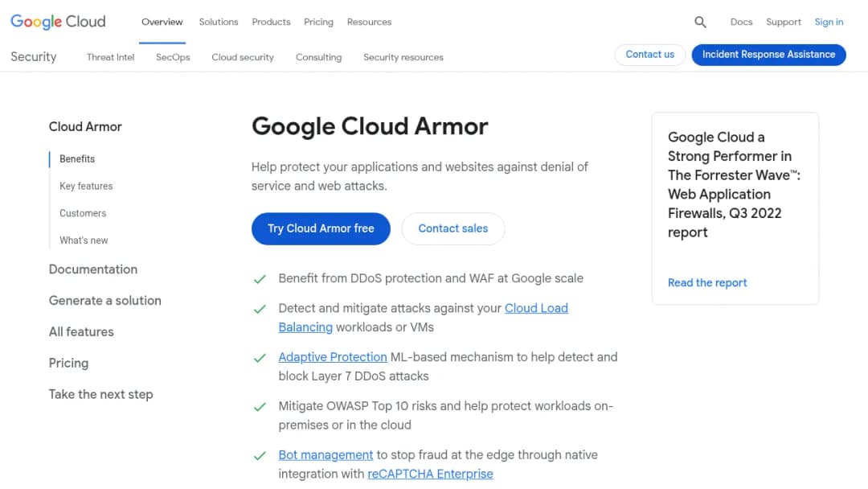Open Consulting submenu

(318, 57)
